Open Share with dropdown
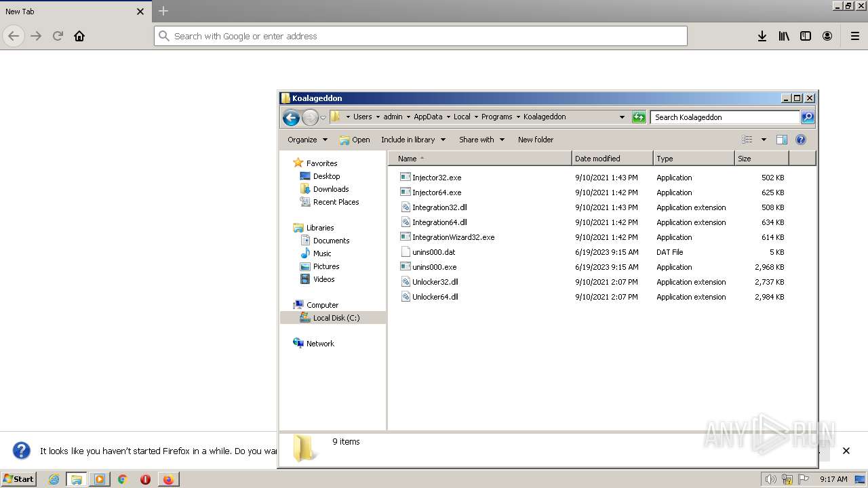The image size is (868, 488). coord(481,140)
